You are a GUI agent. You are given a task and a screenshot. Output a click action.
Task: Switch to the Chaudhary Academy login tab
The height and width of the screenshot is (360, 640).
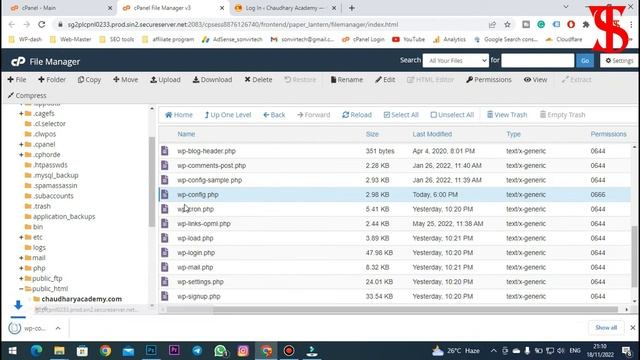coord(284,8)
